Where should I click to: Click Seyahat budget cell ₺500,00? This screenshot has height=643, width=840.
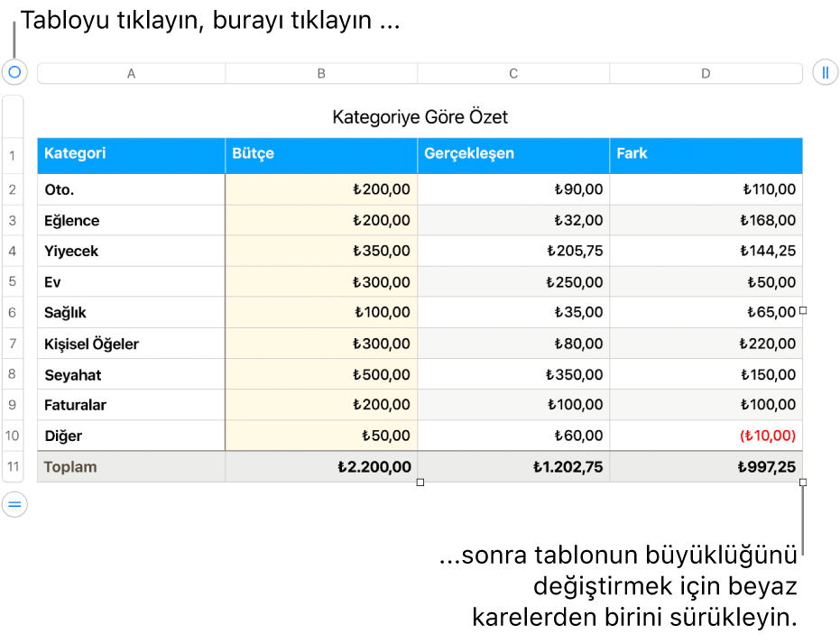(x=321, y=374)
